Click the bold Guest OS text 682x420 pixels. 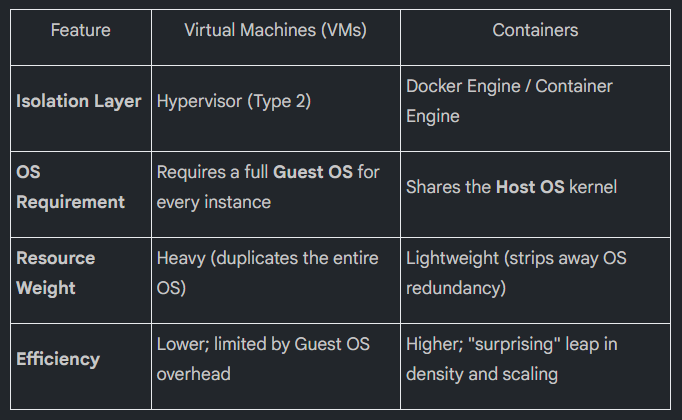point(313,172)
